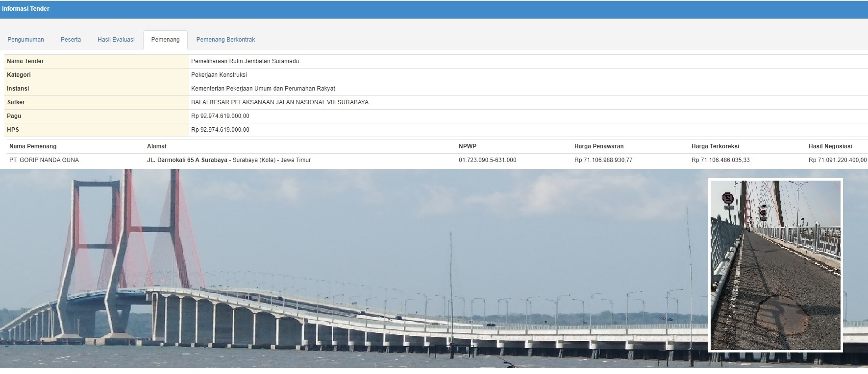868x374 pixels.
Task: Click the Informasi Tender header title
Action: click(x=26, y=9)
